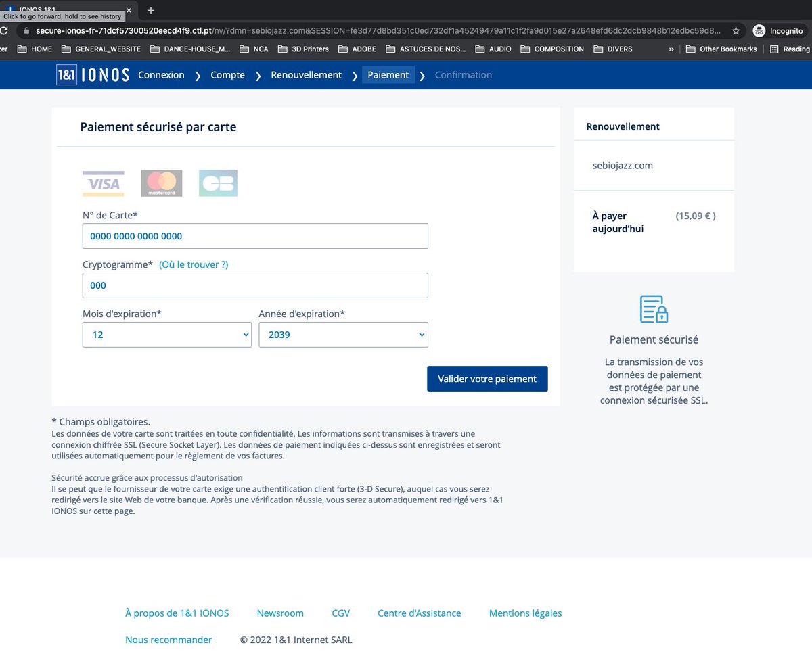Open Nous recommander link
The width and height of the screenshot is (812, 660).
[168, 640]
